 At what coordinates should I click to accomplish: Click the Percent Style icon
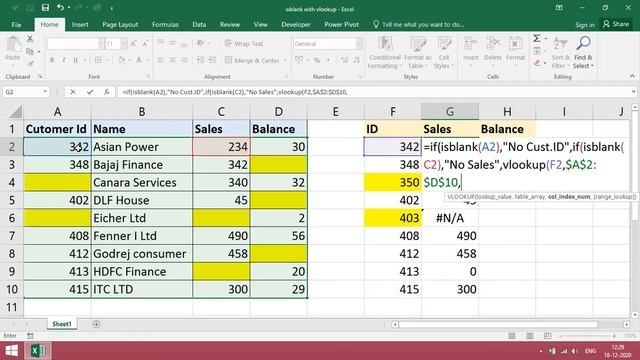coord(317,60)
